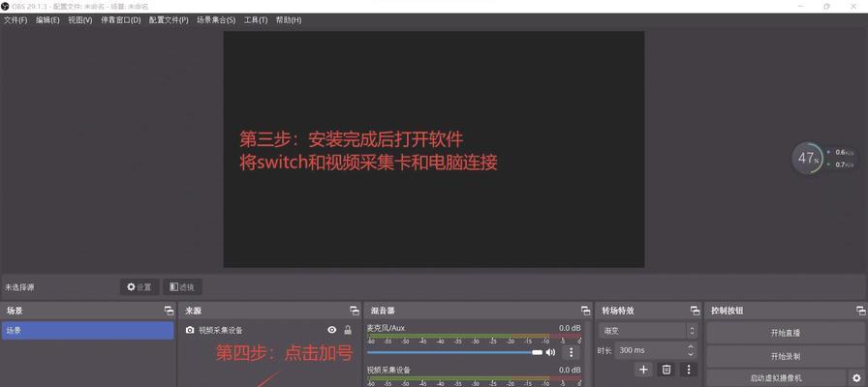Open the 文件(F) menu
Viewport: 868px width, 387px height.
15,20
